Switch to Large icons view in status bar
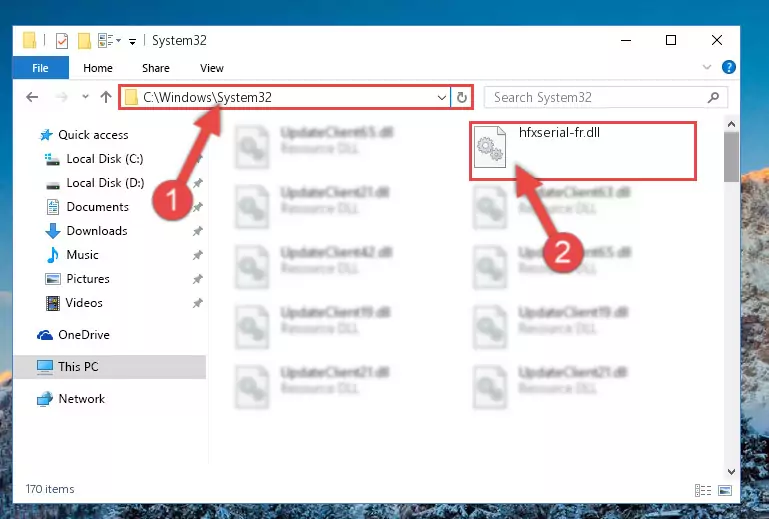Image resolution: width=769 pixels, height=519 pixels. pos(725,490)
